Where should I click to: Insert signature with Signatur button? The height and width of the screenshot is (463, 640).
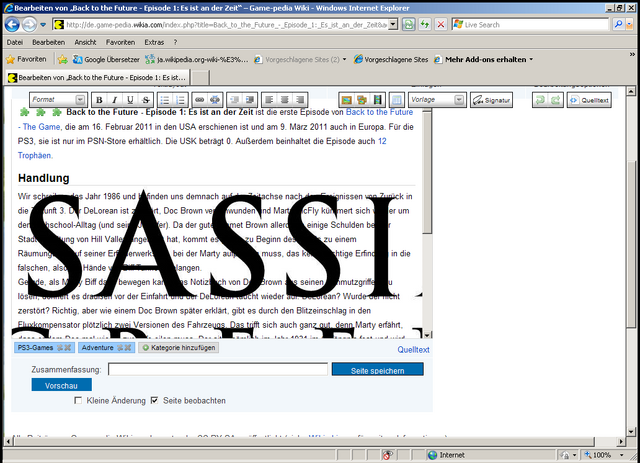coord(491,100)
